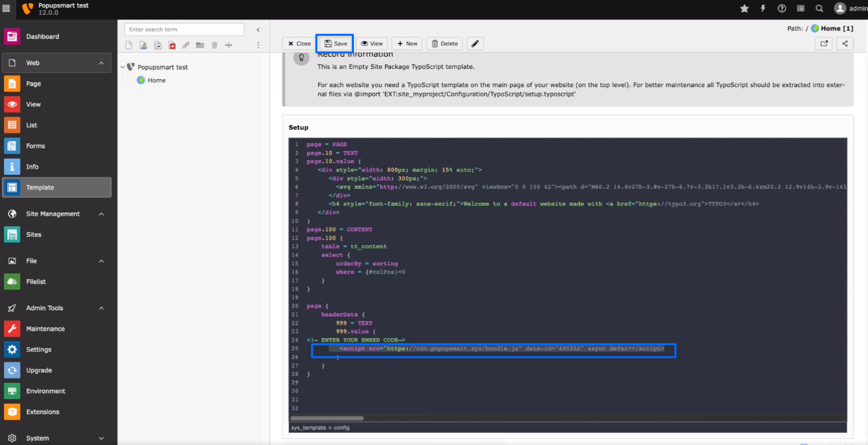Click the lightbulb info icon
The height and width of the screenshot is (445, 868).
(301, 57)
